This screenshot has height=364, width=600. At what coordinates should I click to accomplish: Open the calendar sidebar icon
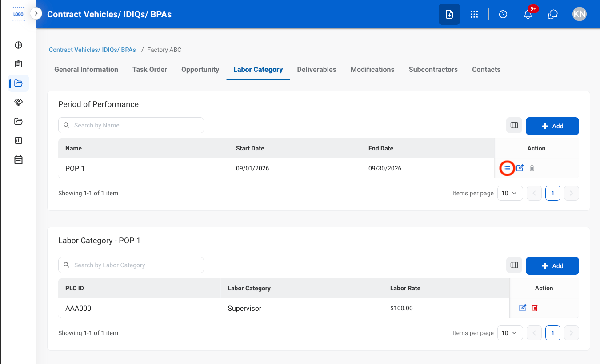click(x=18, y=160)
